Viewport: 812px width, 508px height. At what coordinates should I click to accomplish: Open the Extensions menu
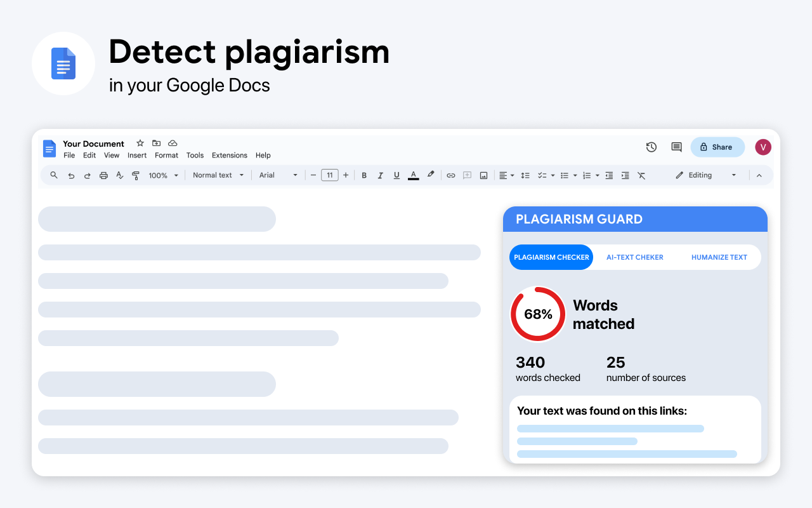[x=230, y=156]
